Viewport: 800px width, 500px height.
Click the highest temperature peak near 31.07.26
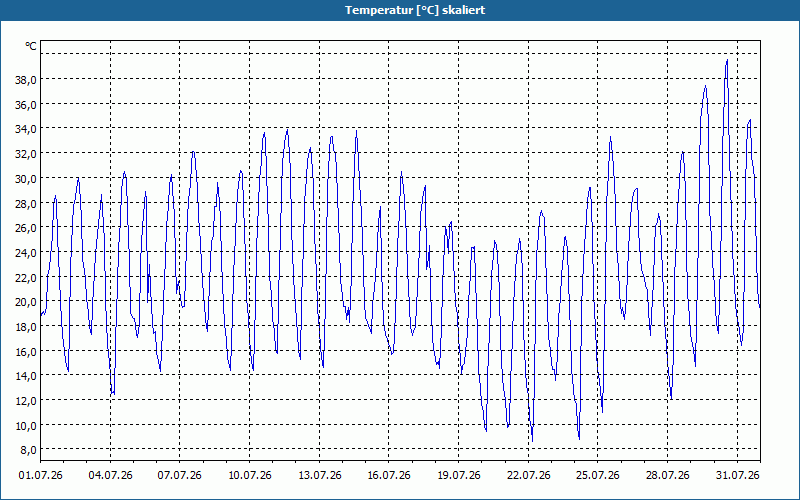(727, 60)
